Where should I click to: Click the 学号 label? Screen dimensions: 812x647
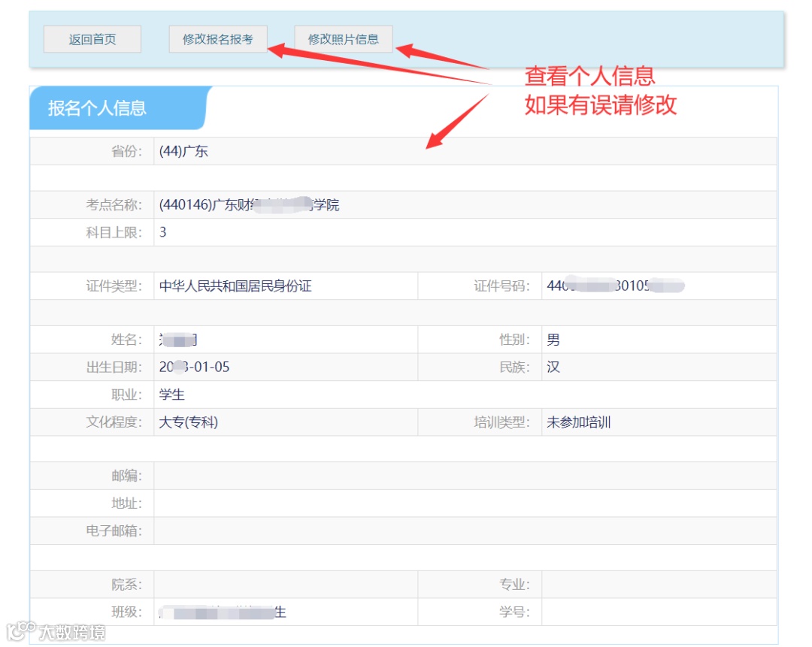(x=514, y=612)
